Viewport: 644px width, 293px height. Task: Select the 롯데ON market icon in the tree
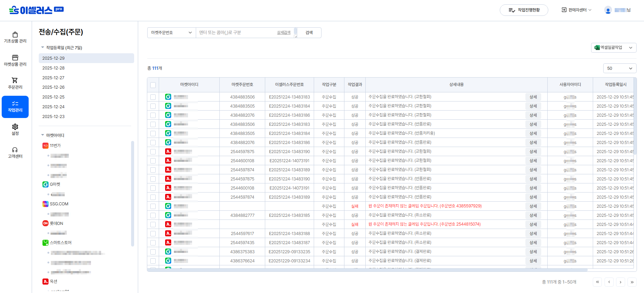[45, 223]
